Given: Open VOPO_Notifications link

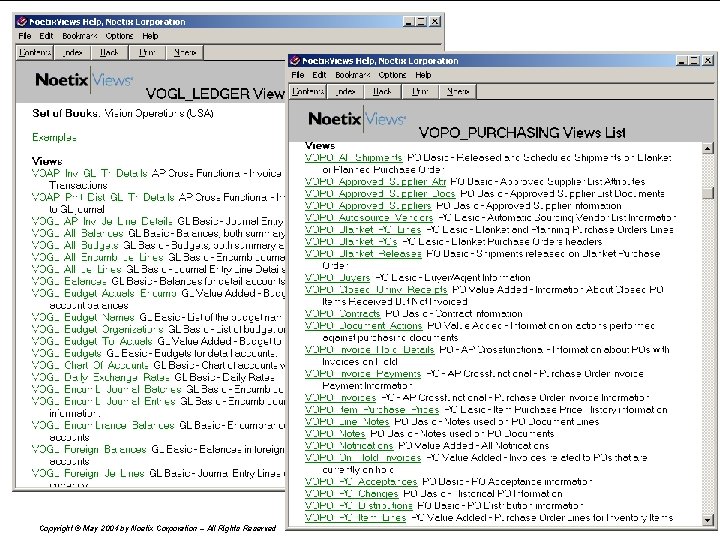Looking at the screenshot, I should (349, 445).
